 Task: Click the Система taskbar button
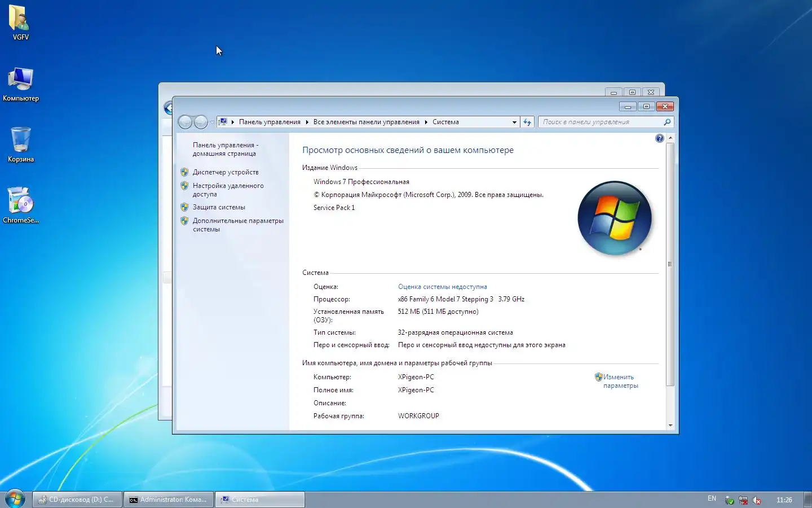pos(260,500)
